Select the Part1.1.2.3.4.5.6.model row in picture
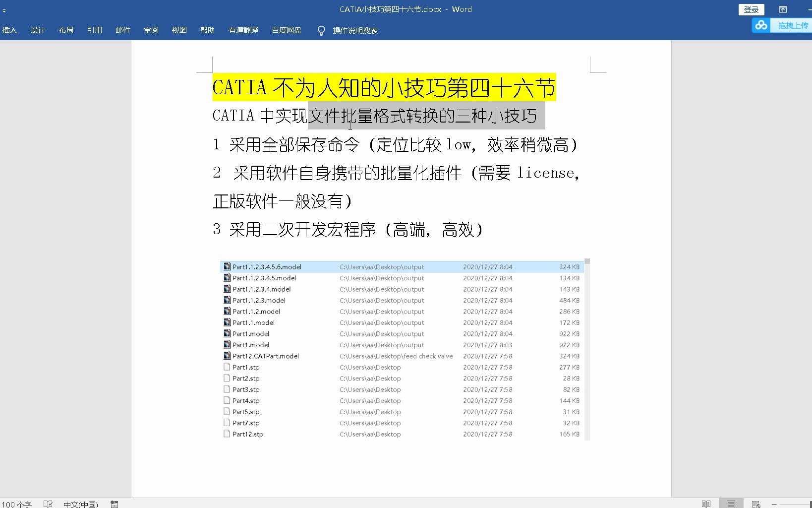 [402, 267]
